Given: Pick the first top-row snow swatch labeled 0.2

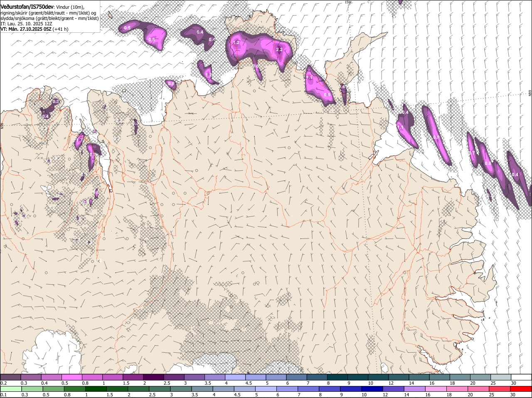Looking at the screenshot, I should 10,377.
